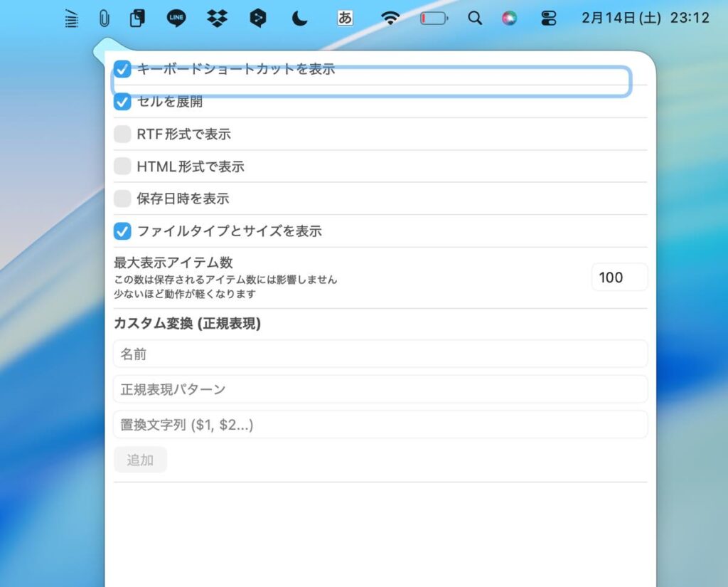Disable the セルを展開 checkbox

click(123, 102)
